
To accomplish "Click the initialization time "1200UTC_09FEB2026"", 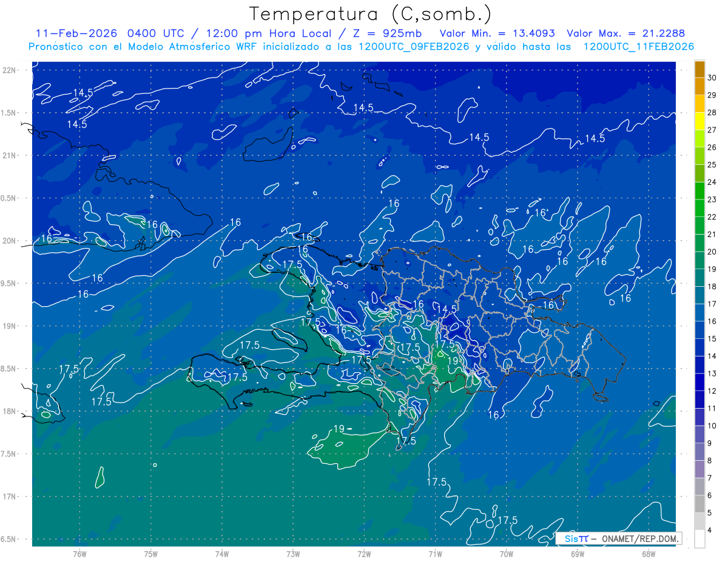I will pyautogui.click(x=413, y=47).
